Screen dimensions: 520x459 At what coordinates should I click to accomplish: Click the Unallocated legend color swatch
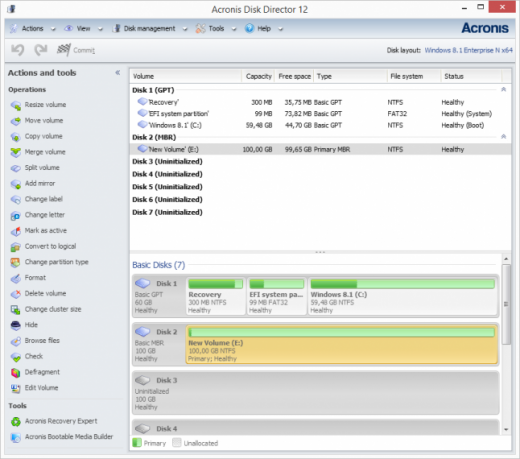(x=177, y=443)
